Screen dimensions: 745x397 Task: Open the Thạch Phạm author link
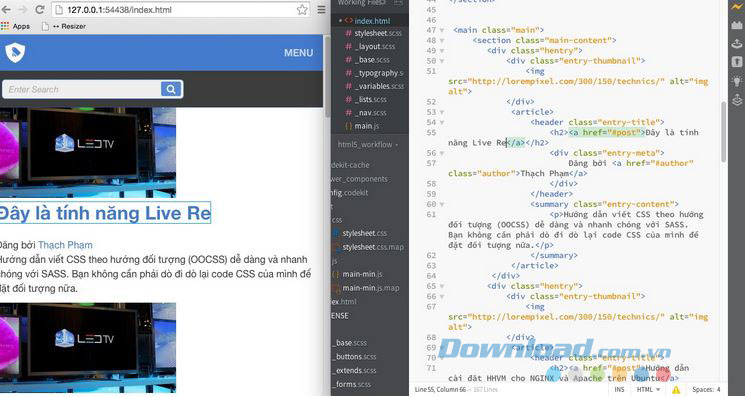pos(65,245)
